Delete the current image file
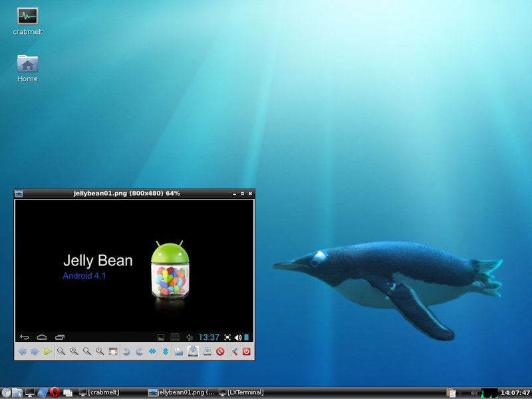This screenshot has width=532, height=399. [220, 351]
